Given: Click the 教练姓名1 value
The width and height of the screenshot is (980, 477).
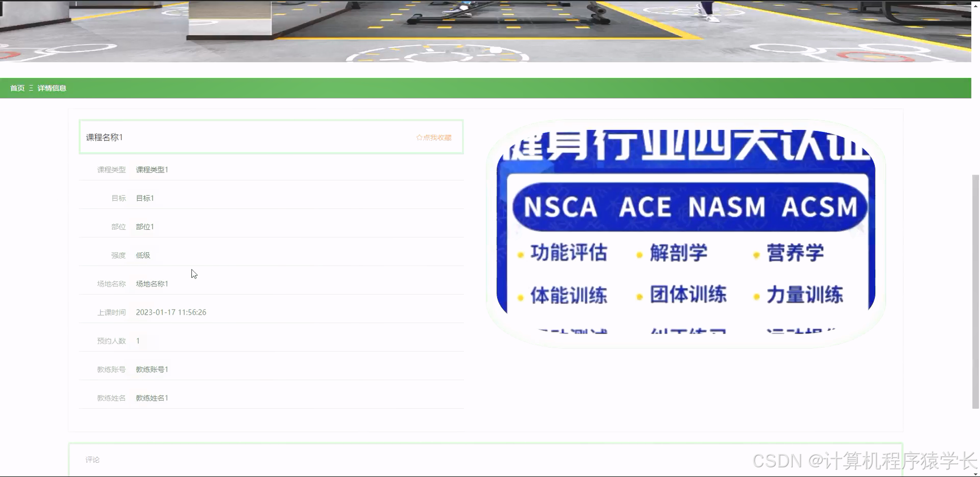Looking at the screenshot, I should (x=152, y=398).
